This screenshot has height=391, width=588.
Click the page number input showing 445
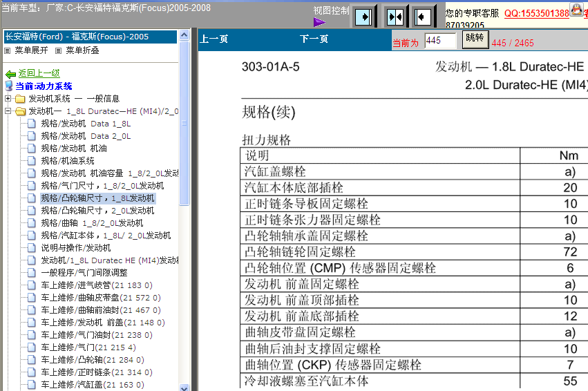(440, 41)
